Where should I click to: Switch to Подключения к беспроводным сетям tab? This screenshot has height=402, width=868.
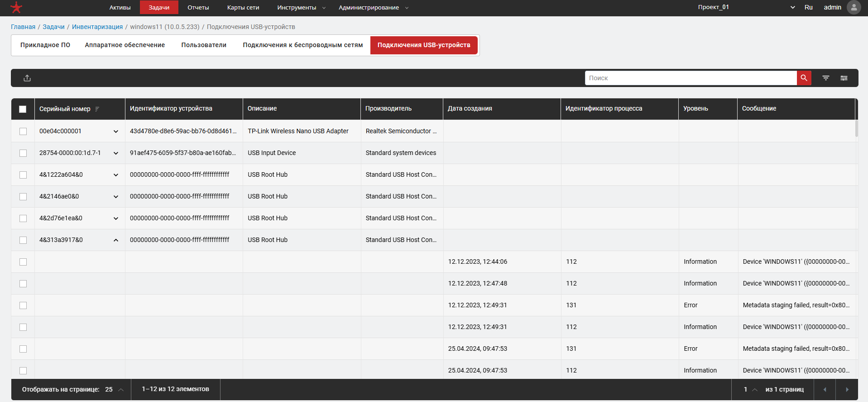coord(303,45)
